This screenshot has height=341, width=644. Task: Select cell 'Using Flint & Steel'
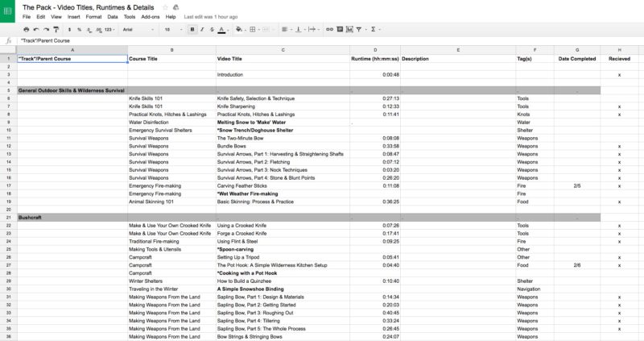283,242
